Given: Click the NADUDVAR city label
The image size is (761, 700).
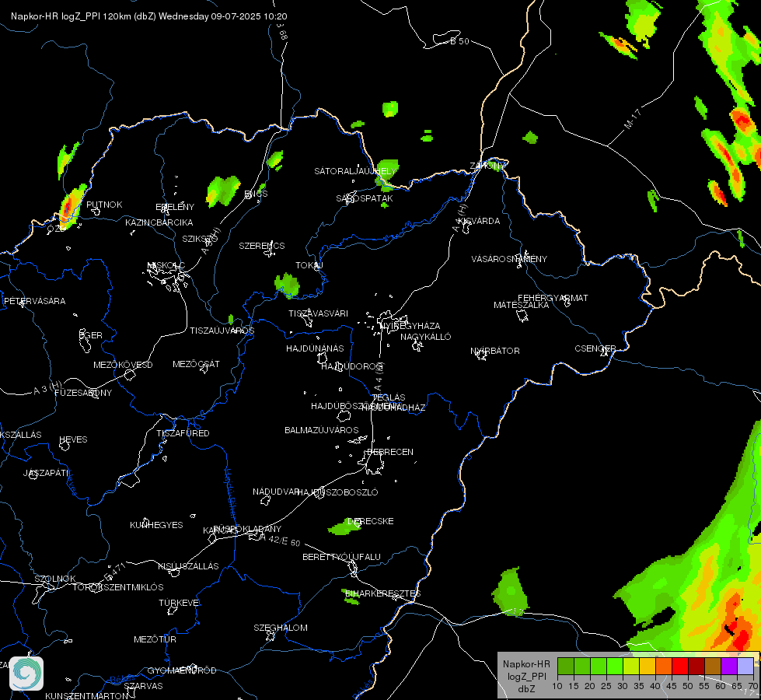Looking at the screenshot, I should (x=276, y=492).
